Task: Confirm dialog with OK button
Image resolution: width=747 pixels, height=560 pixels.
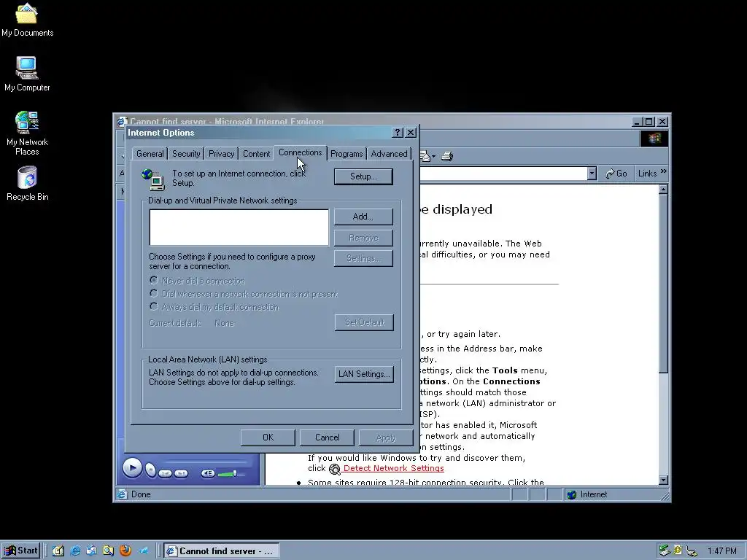Action: tap(268, 437)
